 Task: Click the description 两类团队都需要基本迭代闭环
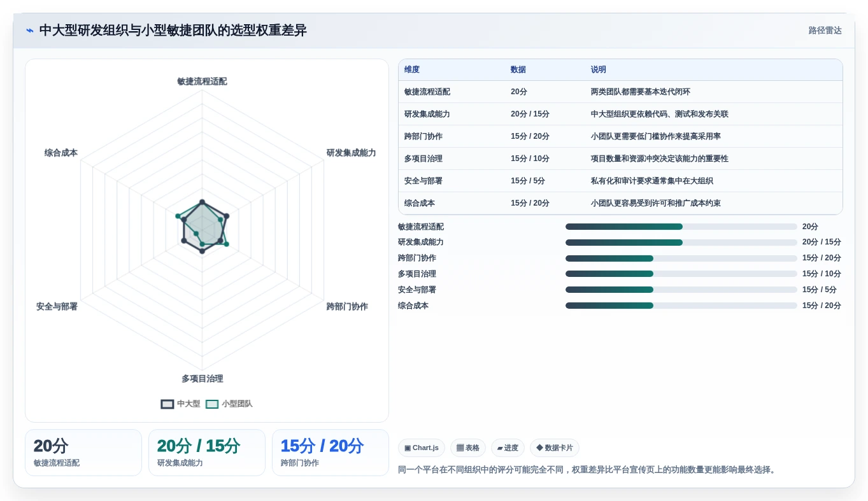[x=641, y=92]
